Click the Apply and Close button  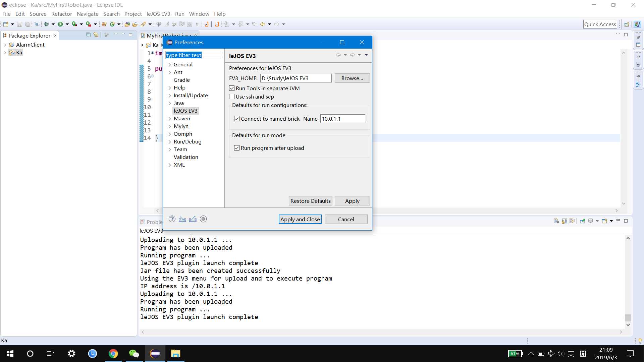pos(300,219)
